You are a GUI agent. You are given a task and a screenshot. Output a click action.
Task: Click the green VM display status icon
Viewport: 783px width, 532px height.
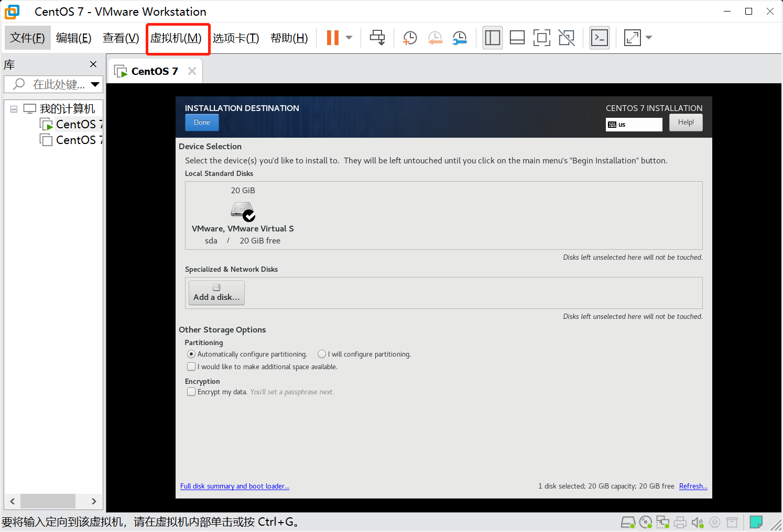(x=756, y=522)
